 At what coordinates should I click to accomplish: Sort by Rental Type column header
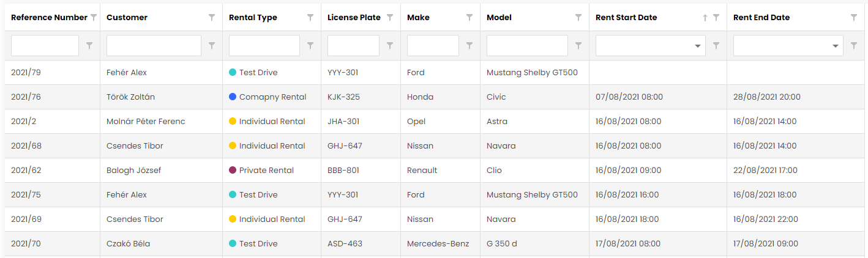(x=253, y=18)
